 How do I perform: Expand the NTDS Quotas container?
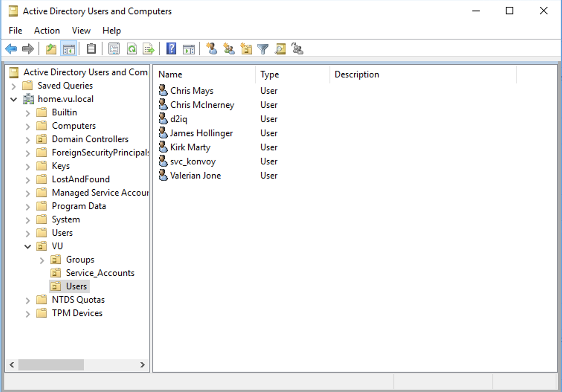pos(28,301)
